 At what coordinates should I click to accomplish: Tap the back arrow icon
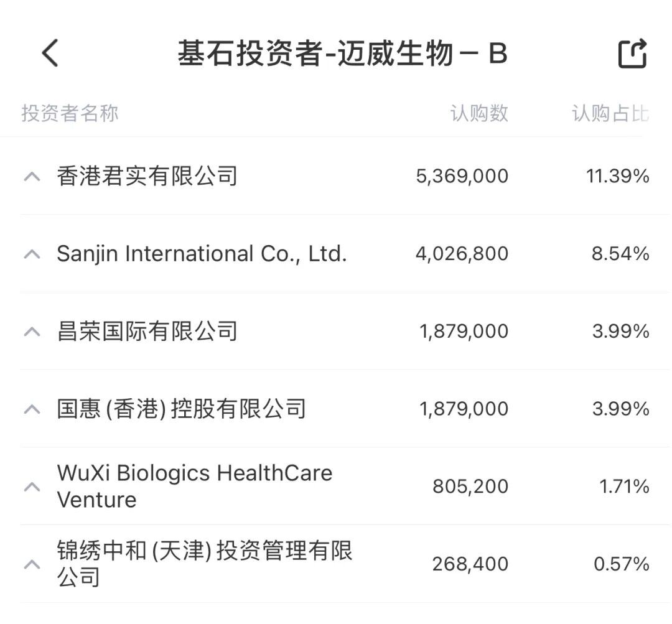50,53
